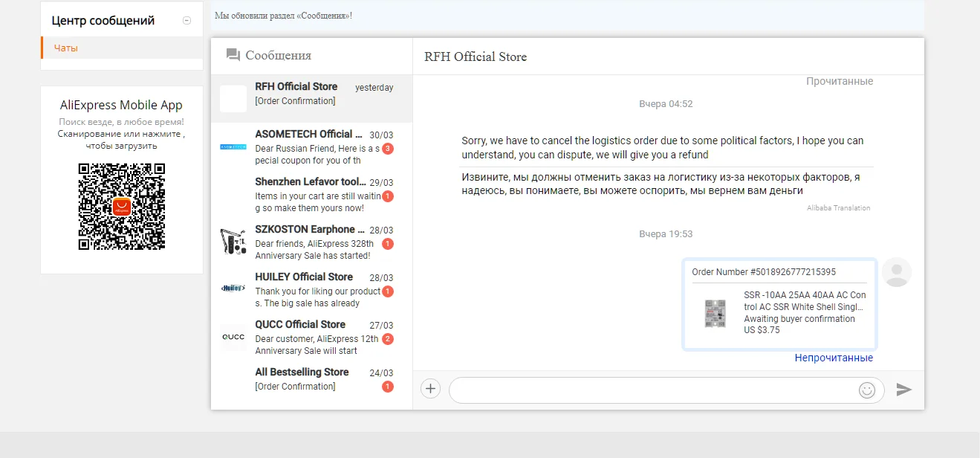This screenshot has width=980, height=458.
Task: Click the HUILEY store logo
Action: [x=233, y=288]
